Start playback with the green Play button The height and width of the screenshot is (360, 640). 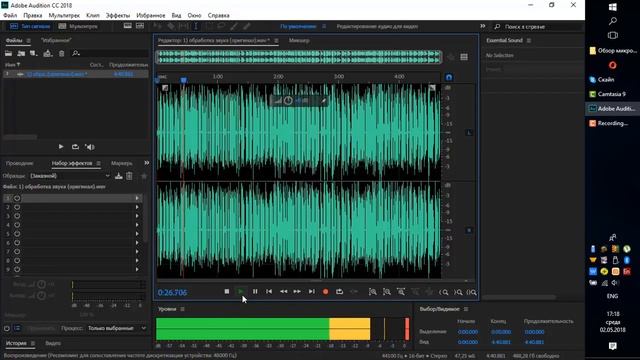click(241, 291)
